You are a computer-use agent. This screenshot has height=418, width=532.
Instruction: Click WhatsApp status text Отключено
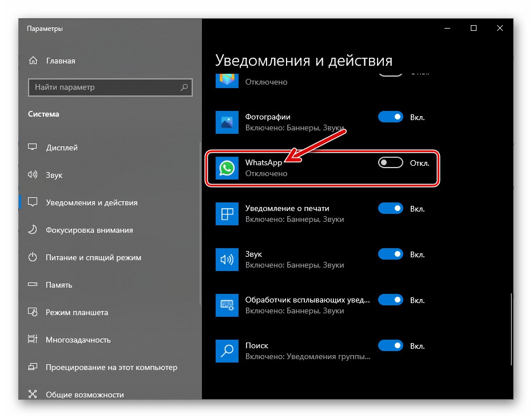point(267,173)
